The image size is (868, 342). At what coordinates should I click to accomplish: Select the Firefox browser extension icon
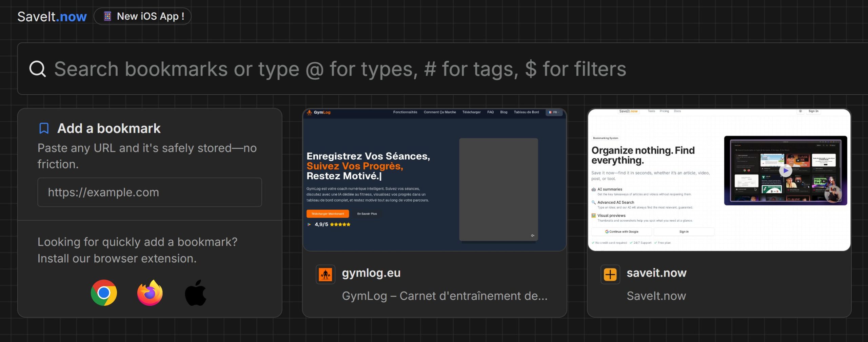[150, 293]
